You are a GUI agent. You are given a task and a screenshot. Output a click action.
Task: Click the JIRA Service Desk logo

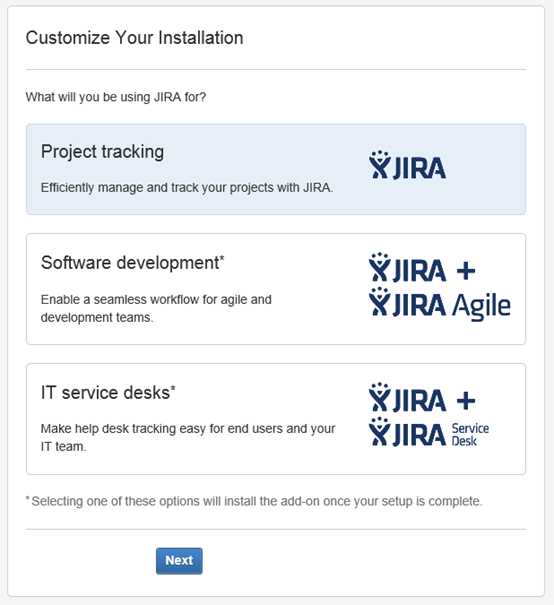click(429, 433)
